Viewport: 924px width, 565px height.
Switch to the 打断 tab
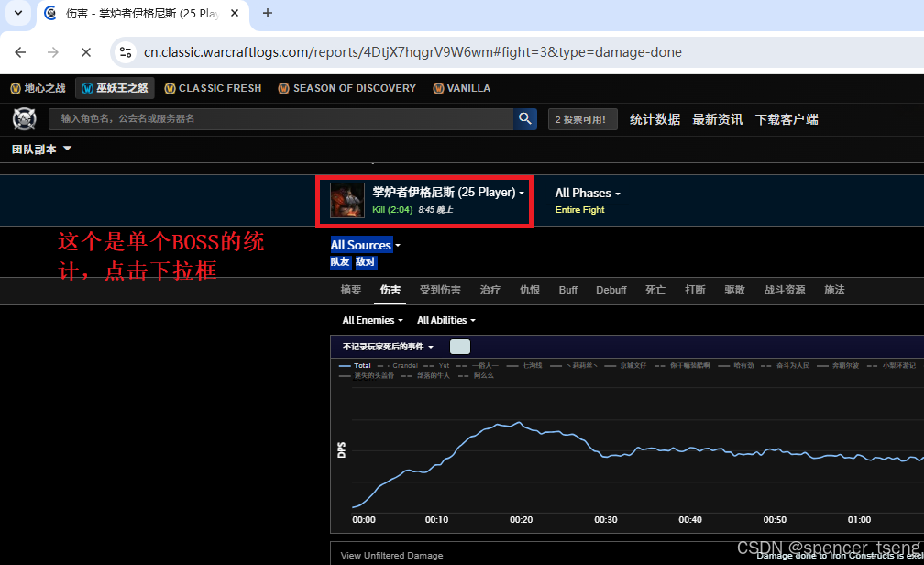point(696,290)
